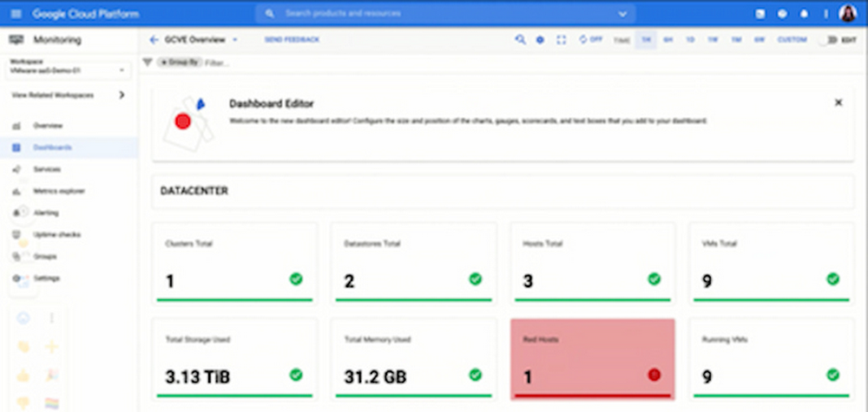
Task: Select the Clusters Total card title
Action: click(x=188, y=244)
